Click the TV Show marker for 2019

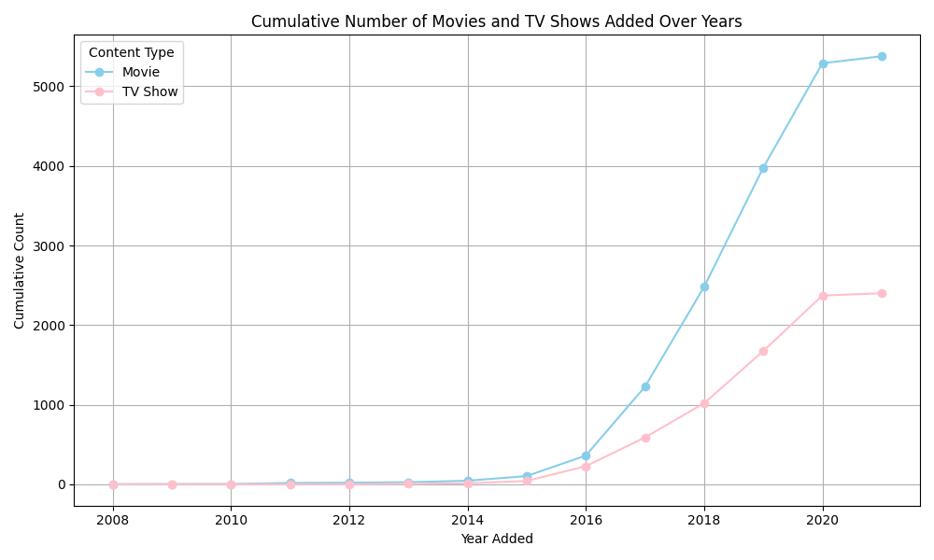[x=763, y=351]
